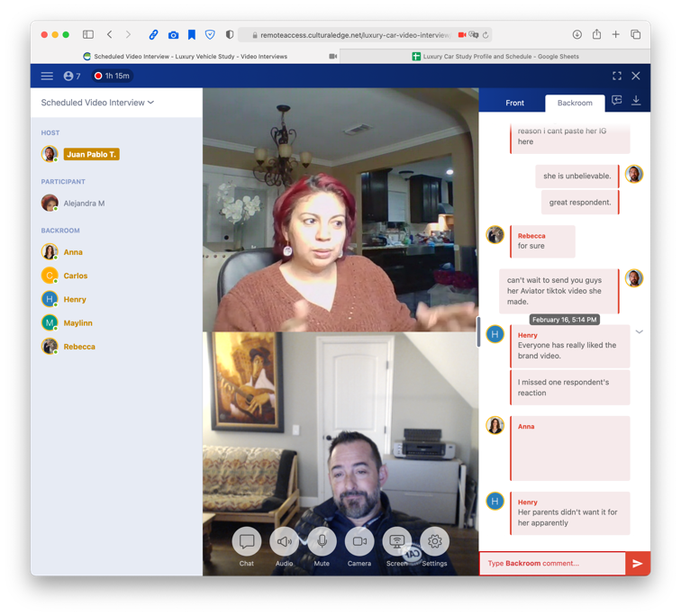
Task: Click the participants count icon
Action: 71,77
